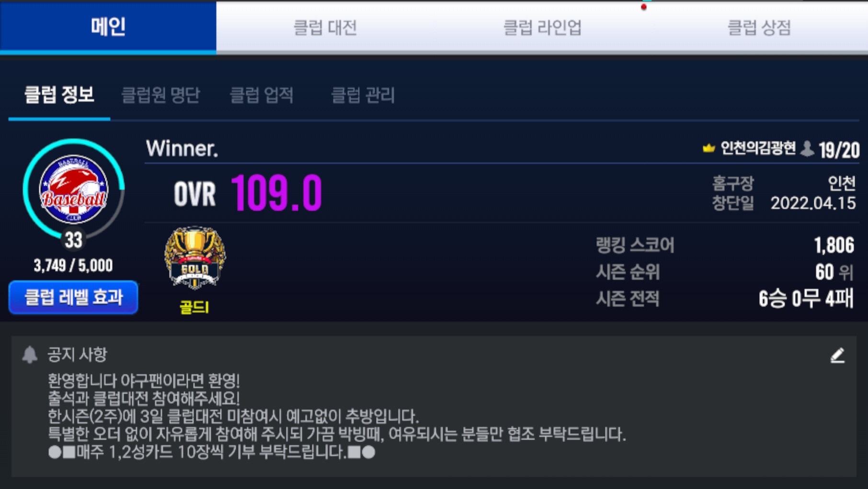Click the Gold trophy league badge
Image resolution: width=868 pixels, height=489 pixels.
(194, 258)
